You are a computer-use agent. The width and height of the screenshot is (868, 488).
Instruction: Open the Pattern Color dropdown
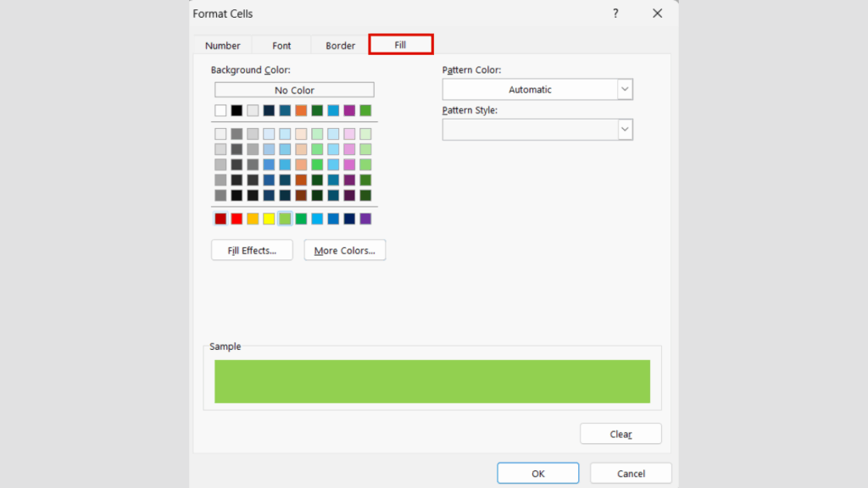(625, 89)
